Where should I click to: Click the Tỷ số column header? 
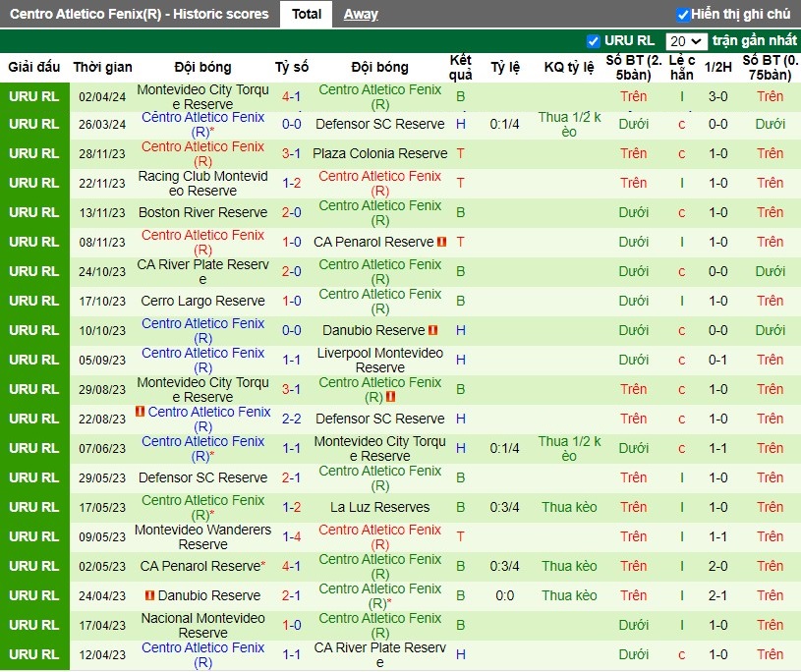tap(292, 67)
